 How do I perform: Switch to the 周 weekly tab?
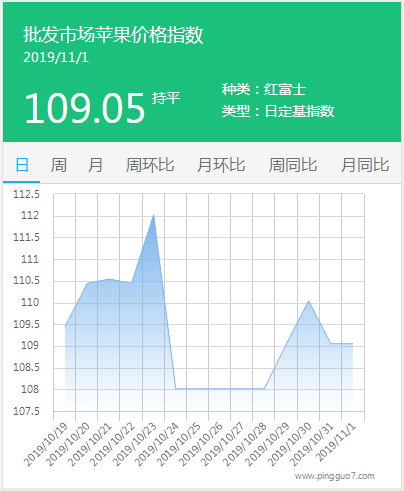(x=58, y=165)
